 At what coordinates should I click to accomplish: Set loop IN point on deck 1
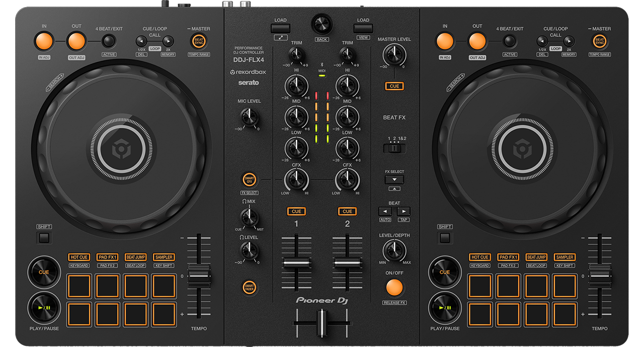point(44,41)
